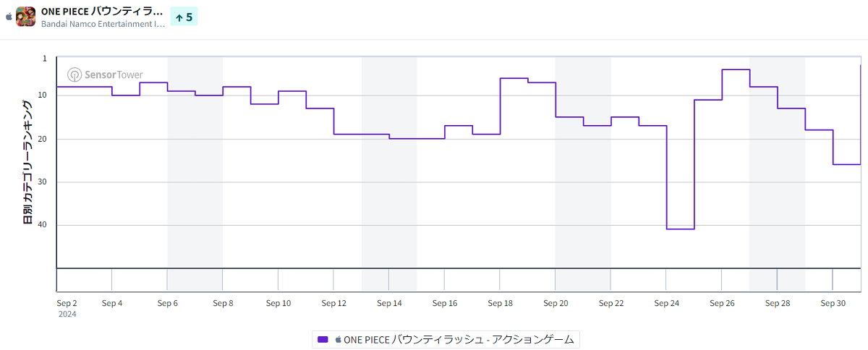The image size is (868, 350).
Task: Click the Sep 2 date label
Action: click(67, 303)
